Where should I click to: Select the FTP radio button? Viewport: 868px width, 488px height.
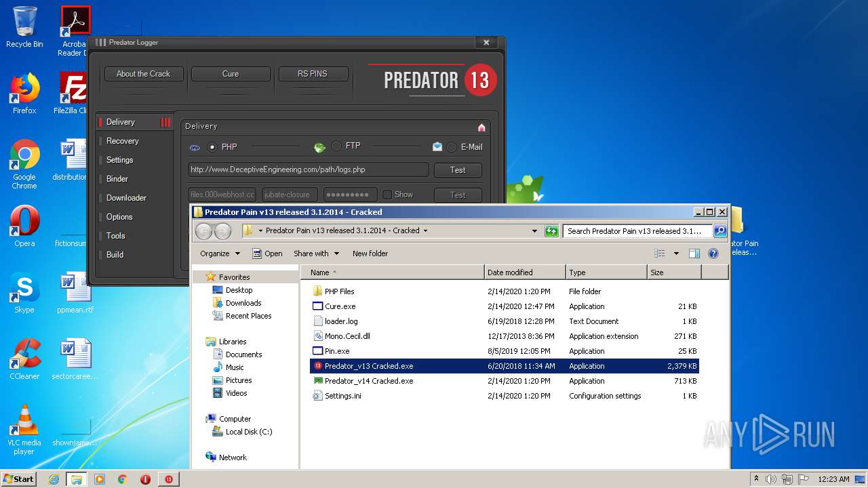tap(336, 146)
